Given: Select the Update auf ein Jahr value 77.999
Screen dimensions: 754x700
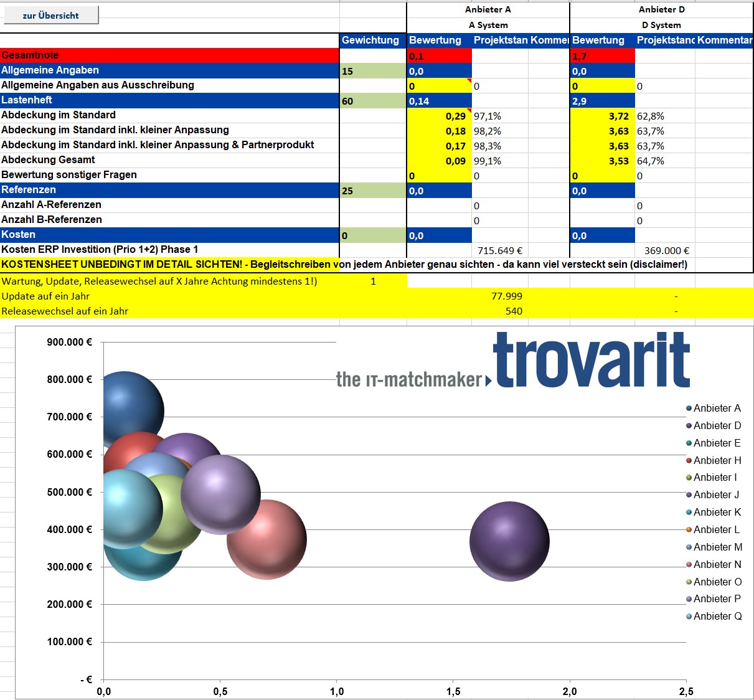Looking at the screenshot, I should 507,296.
